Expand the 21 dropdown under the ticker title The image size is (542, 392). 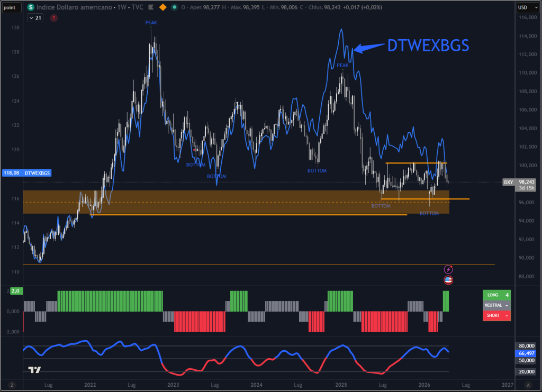[x=35, y=17]
